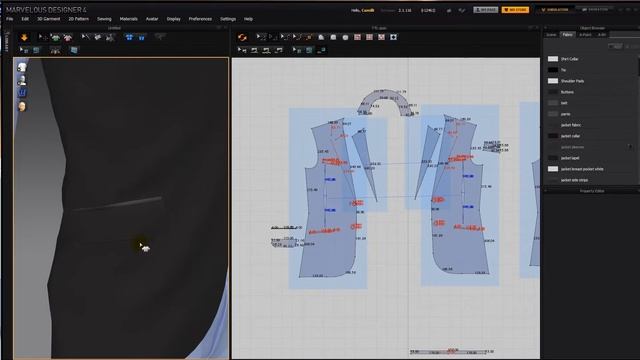
Task: Select the Tie fabric black swatch
Action: (553, 70)
